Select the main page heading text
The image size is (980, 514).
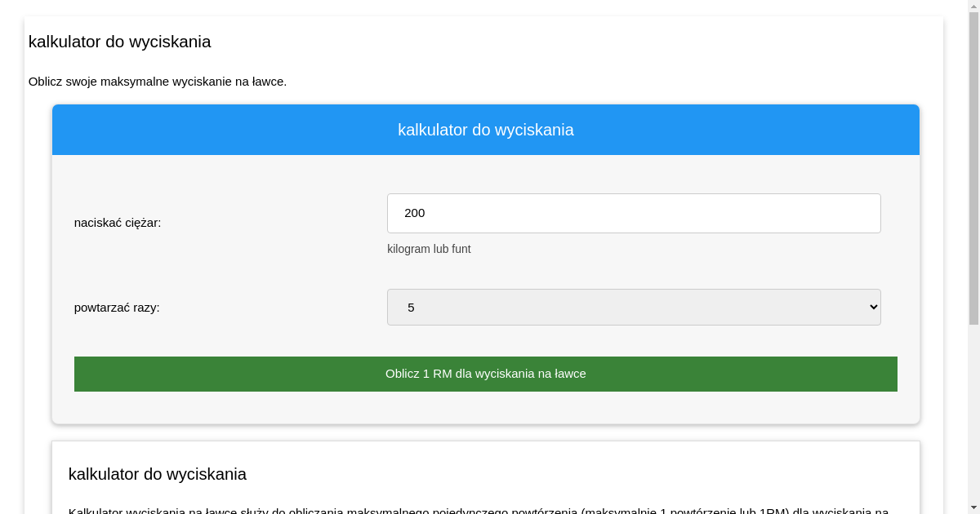(119, 42)
